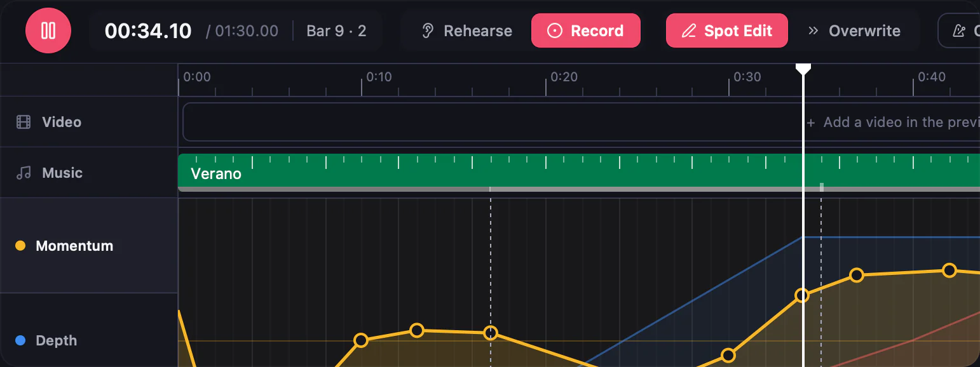Click the 0:40 mark on the ruler
The height and width of the screenshot is (367, 980).
[932, 77]
